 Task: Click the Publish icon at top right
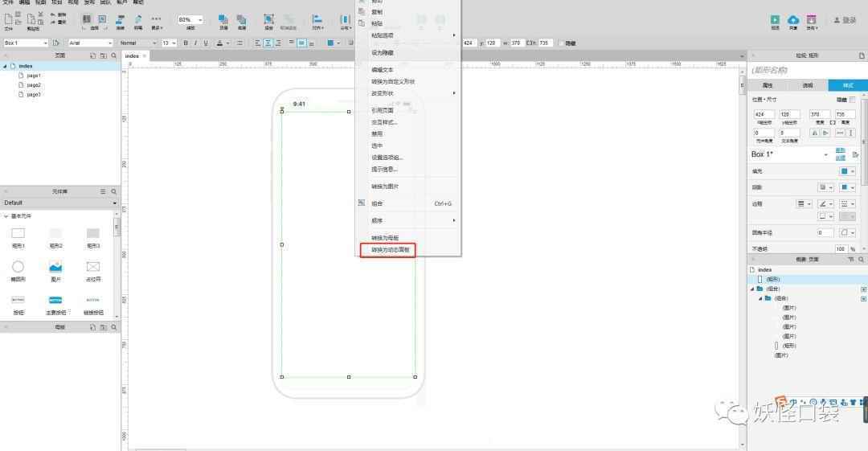pyautogui.click(x=812, y=20)
